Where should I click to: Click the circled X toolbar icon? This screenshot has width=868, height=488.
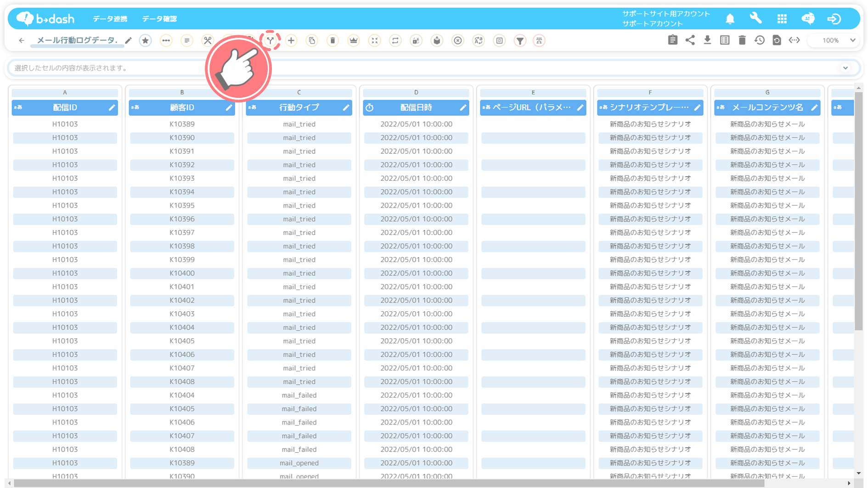[458, 40]
